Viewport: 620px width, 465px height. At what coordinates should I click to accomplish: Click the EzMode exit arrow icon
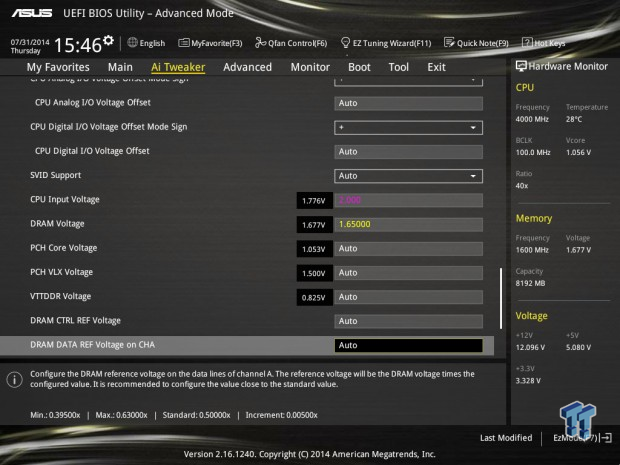(606, 438)
